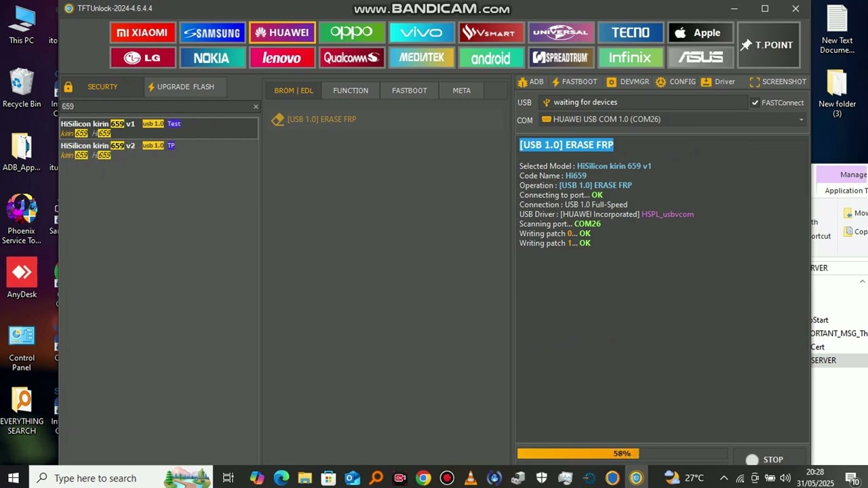This screenshot has width=868, height=488.
Task: Select the Lenovo brand button
Action: [282, 58]
